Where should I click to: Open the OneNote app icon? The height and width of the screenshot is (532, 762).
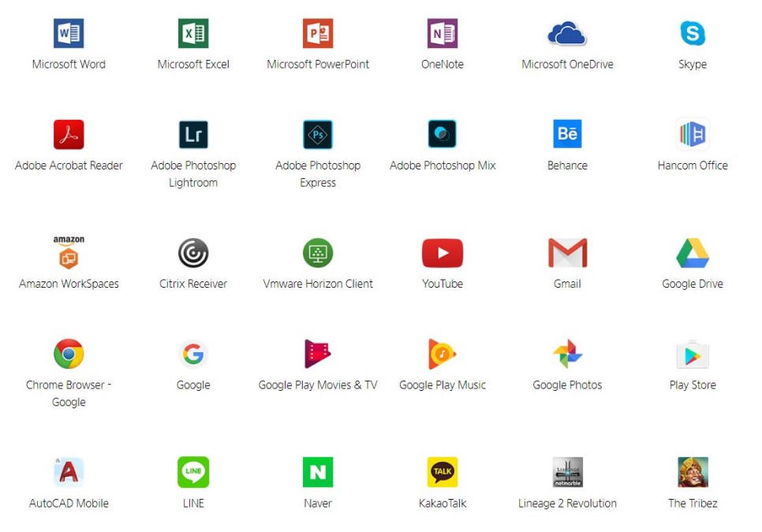tap(443, 33)
